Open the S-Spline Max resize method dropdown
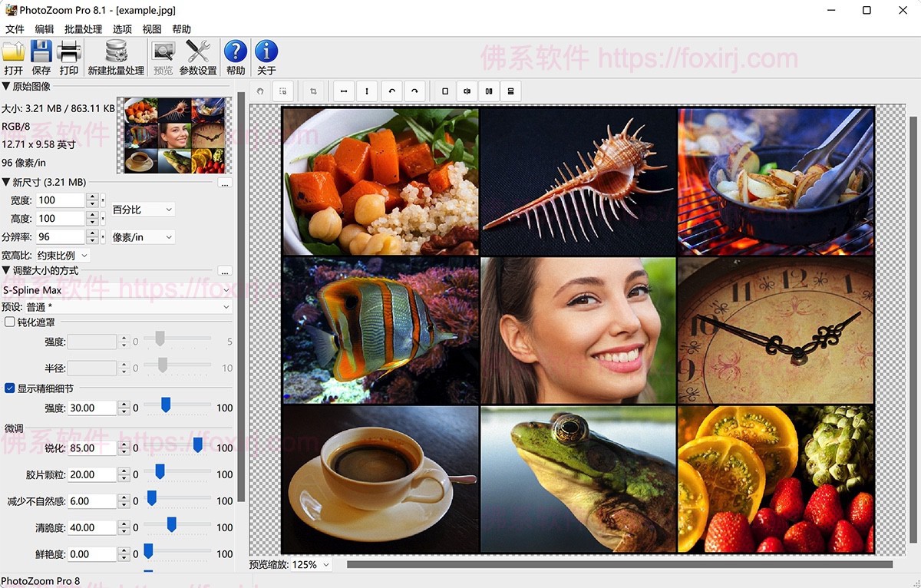 tap(115, 291)
